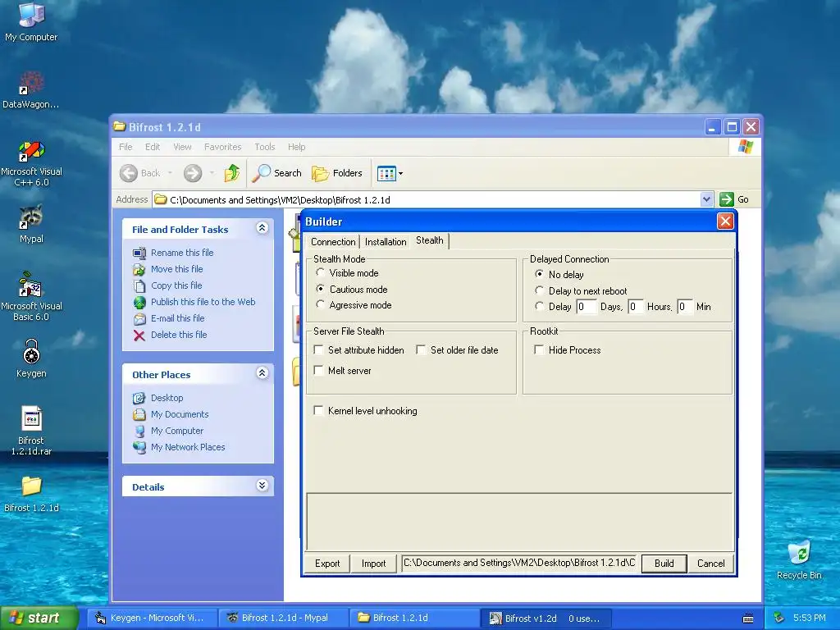Select Delay to next reboot option

point(540,290)
